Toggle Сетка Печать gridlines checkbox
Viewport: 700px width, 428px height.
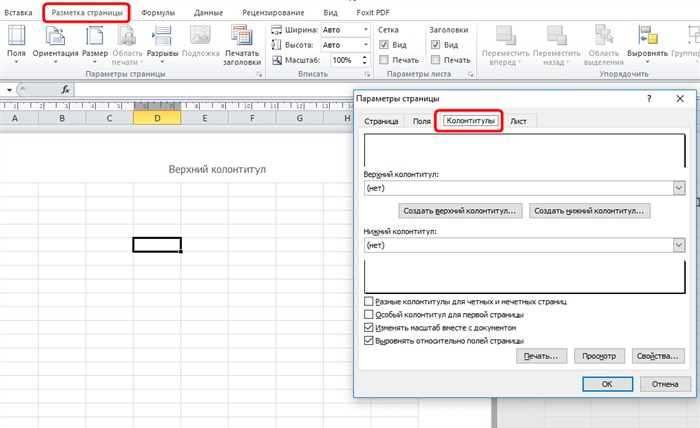[x=383, y=60]
